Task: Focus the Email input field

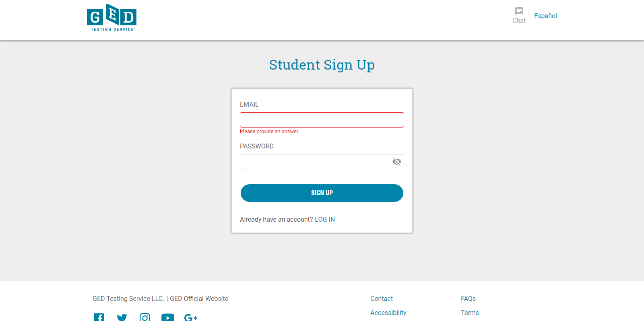Action: point(322,120)
